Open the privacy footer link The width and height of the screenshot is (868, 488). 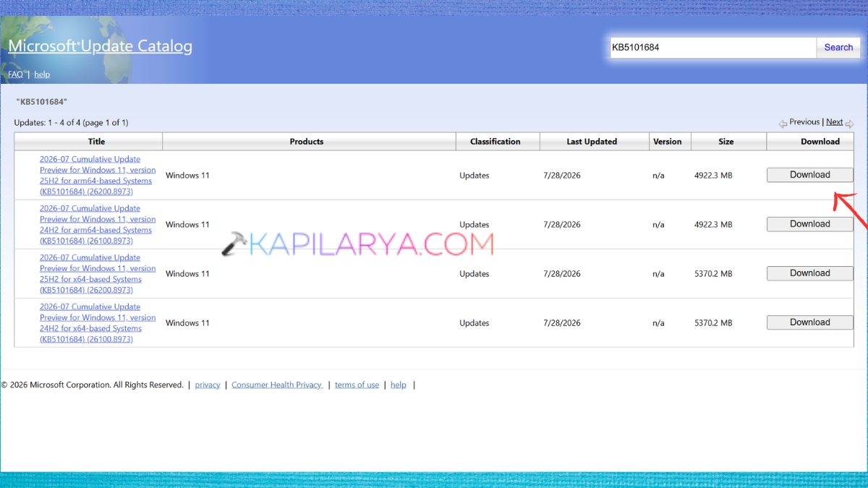click(208, 385)
